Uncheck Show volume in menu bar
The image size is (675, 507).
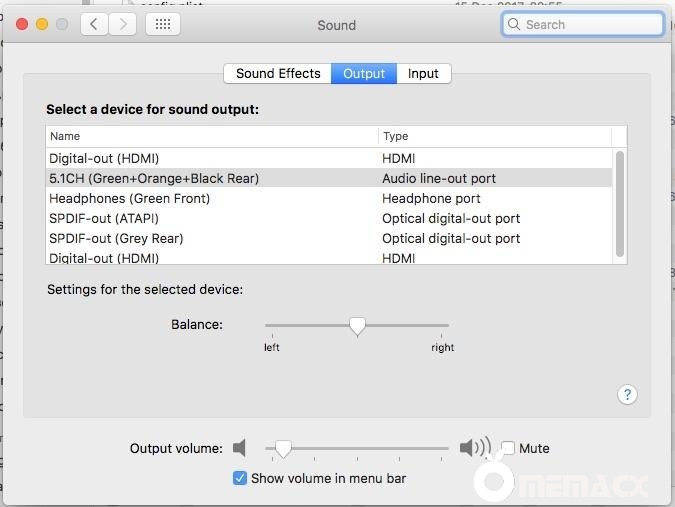[240, 478]
